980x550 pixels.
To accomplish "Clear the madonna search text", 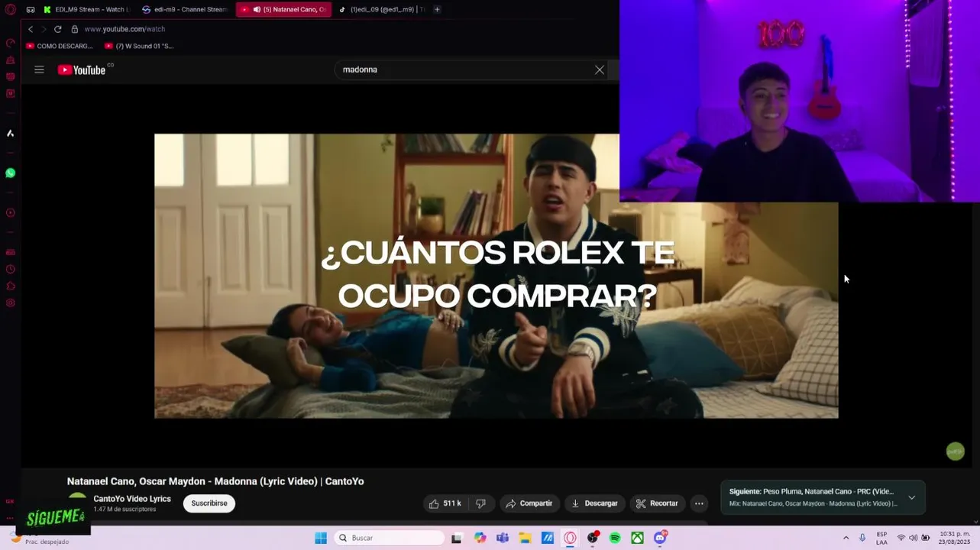I will (600, 70).
